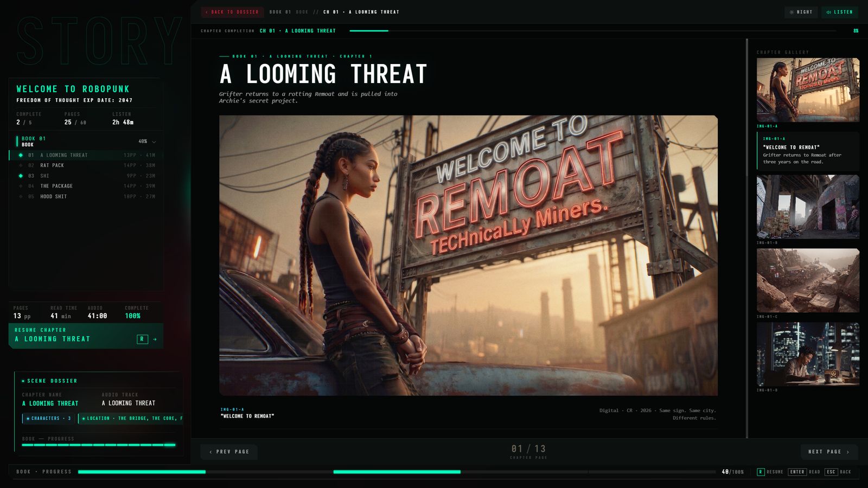Screen dimensions: 868x488
Task: Open the main Welcome to Remoat image
Action: click(468, 255)
